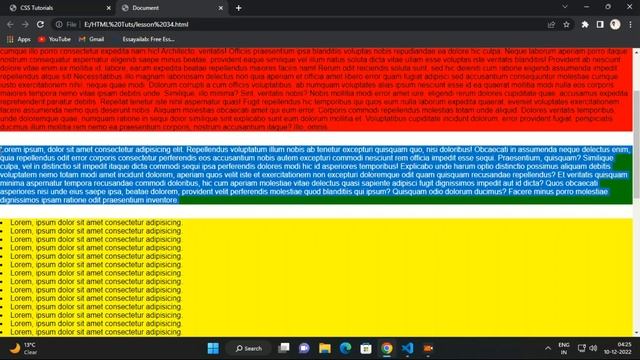Go back in browser history

click(x=10, y=24)
